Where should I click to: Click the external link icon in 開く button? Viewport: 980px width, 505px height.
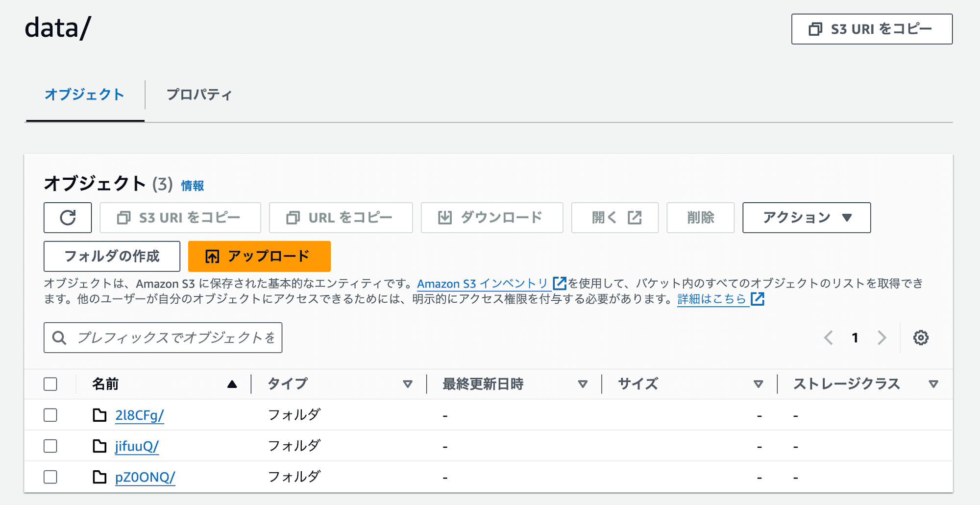[x=635, y=217]
